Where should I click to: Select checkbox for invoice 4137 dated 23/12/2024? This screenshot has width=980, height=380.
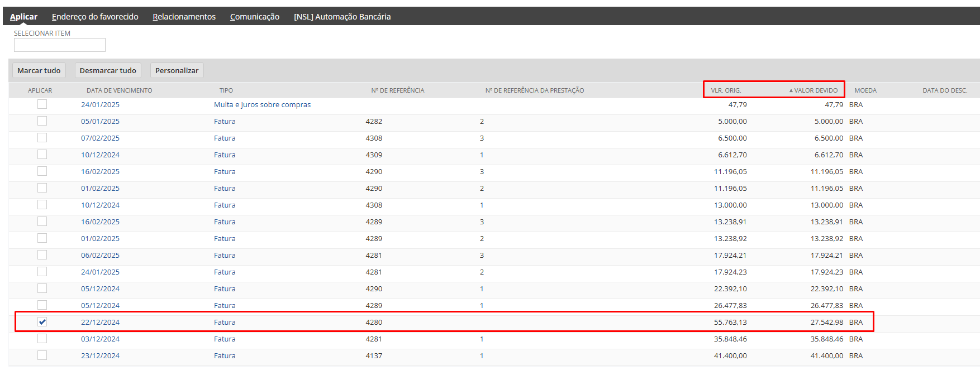(42, 355)
